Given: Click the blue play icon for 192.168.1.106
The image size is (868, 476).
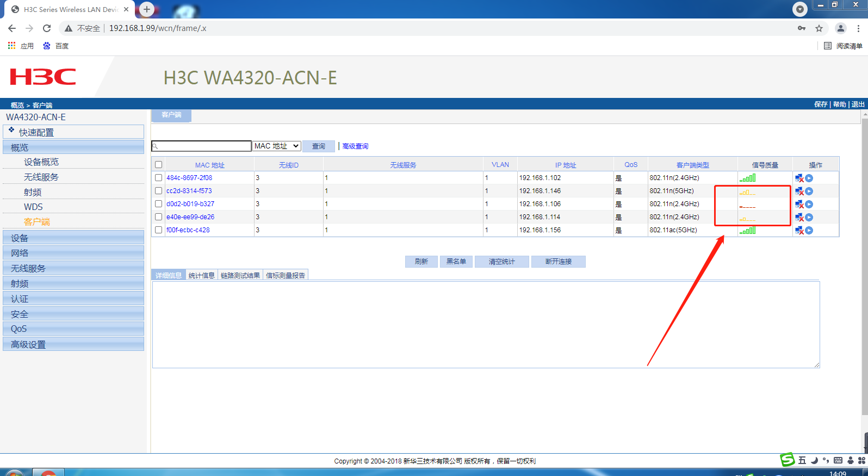Looking at the screenshot, I should [x=809, y=204].
